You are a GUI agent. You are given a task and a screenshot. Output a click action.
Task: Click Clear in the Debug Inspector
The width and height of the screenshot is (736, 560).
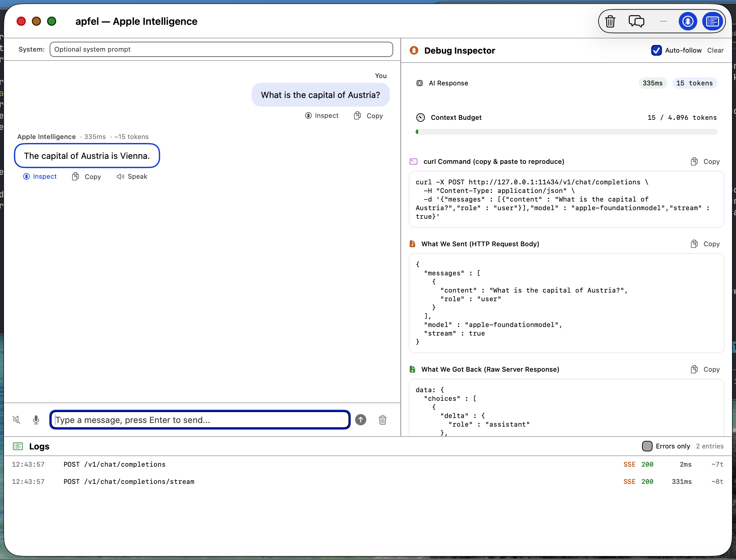pyautogui.click(x=715, y=50)
